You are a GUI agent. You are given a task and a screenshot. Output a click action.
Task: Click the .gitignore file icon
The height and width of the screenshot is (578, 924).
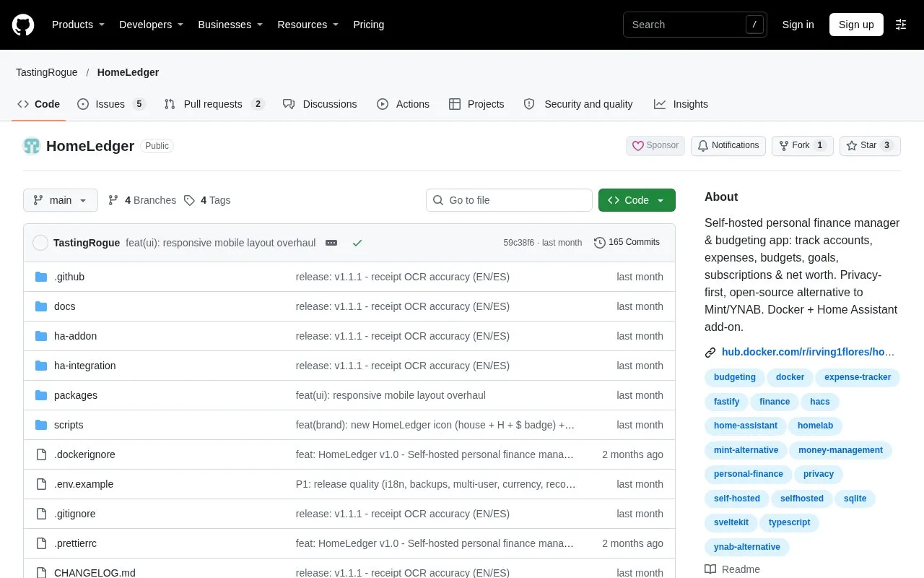(41, 514)
